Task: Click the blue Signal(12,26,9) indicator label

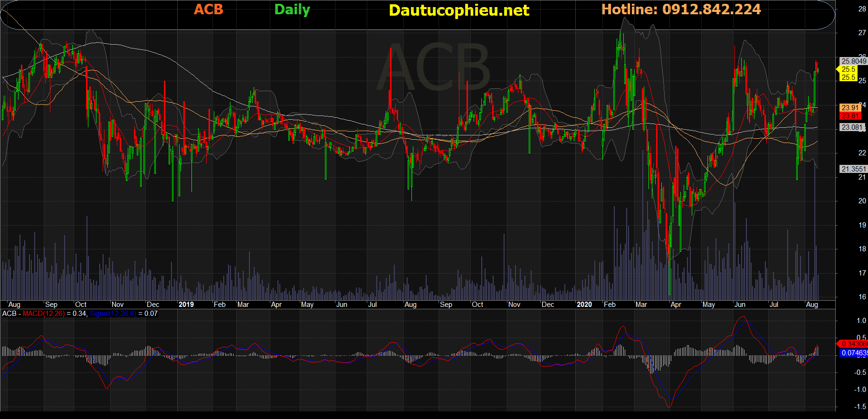Action: tap(113, 314)
